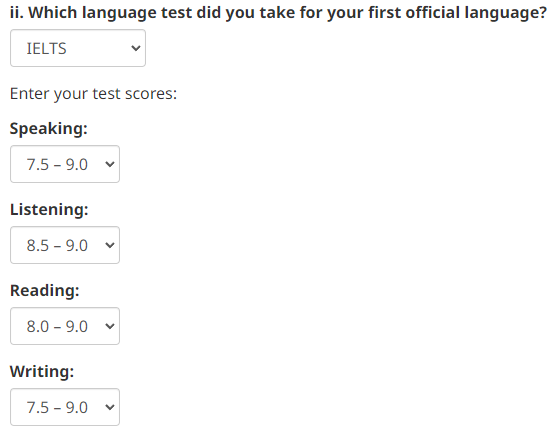Select the 8.5 – 9.0 value under Listening
The width and height of the screenshot is (557, 433).
click(57, 245)
